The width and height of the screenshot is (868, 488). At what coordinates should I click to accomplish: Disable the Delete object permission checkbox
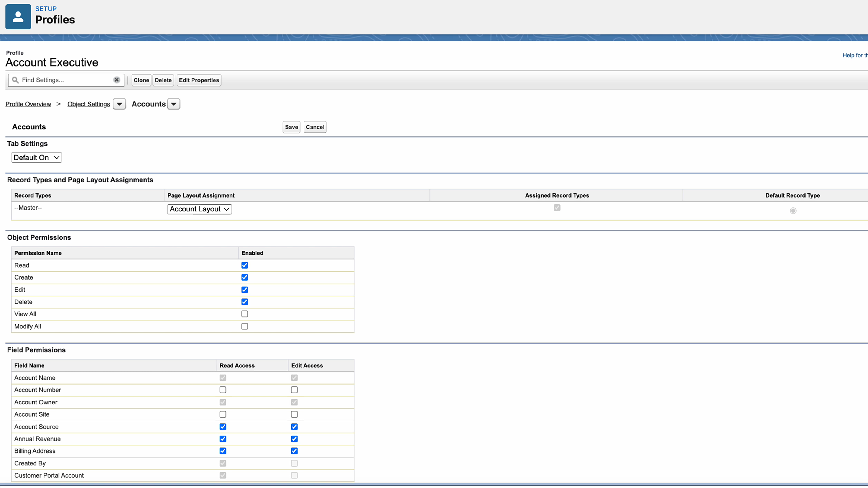pyautogui.click(x=244, y=301)
